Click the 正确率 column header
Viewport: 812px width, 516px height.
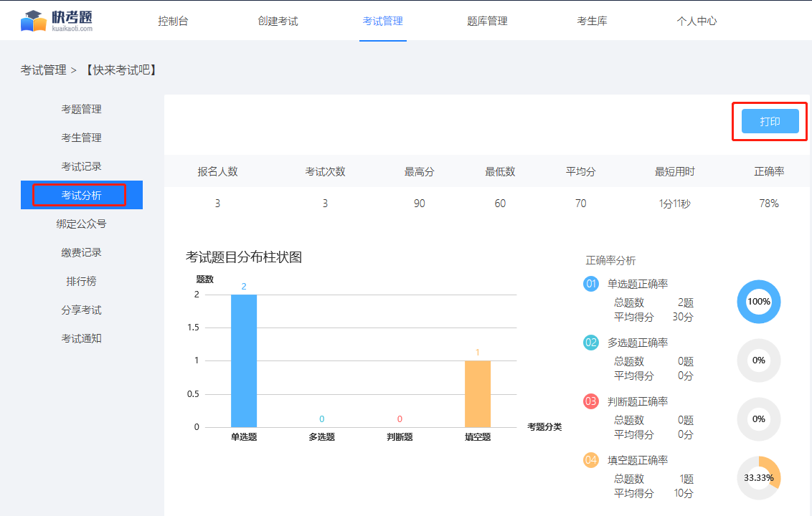[x=769, y=172]
